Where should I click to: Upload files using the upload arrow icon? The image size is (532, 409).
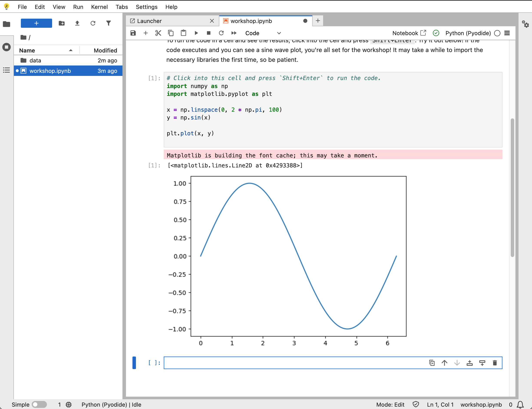(77, 23)
